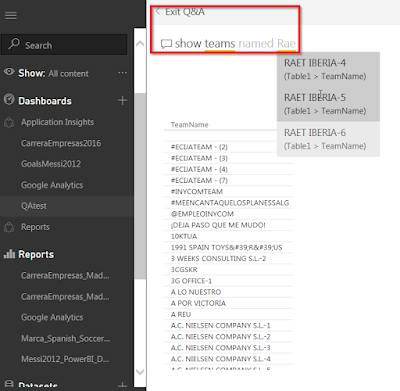Collapse the Dashboards section header

(45, 101)
